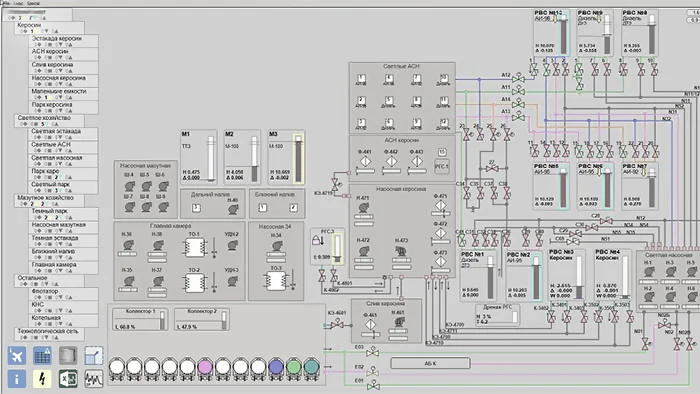Open the Excel export icon
Image resolution: width=700 pixels, height=394 pixels.
68,379
